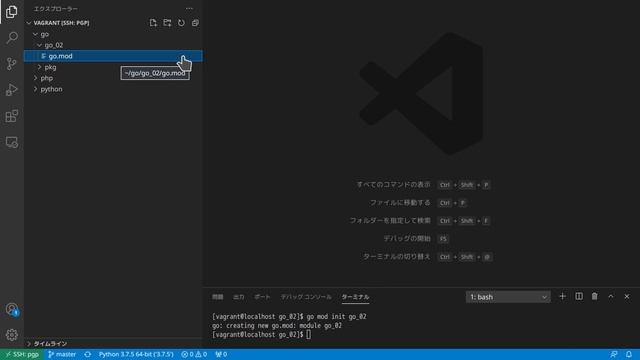The height and width of the screenshot is (360, 640).
Task: Open the 1: bash terminal dropdown
Action: (508, 297)
